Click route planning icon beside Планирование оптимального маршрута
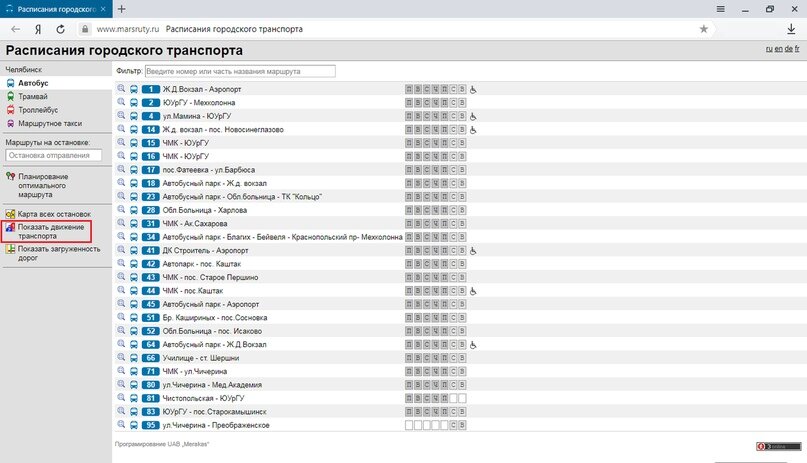807x463 pixels. 10,176
